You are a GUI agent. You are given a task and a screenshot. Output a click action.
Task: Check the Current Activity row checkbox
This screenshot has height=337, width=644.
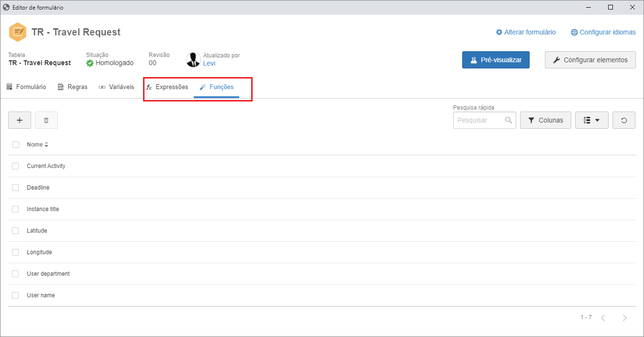tap(16, 166)
